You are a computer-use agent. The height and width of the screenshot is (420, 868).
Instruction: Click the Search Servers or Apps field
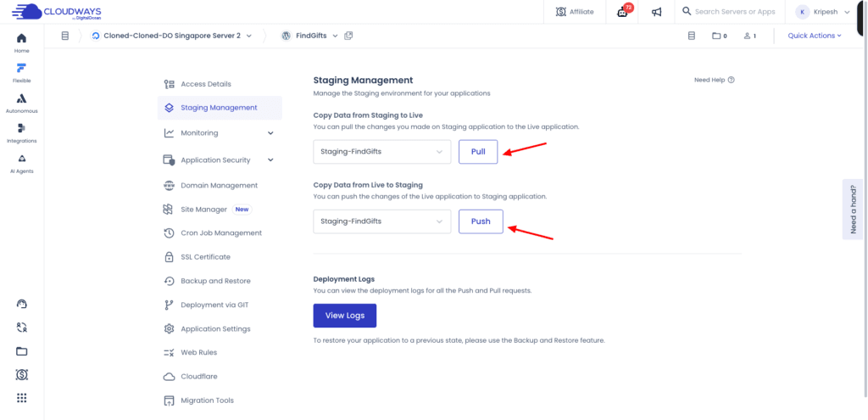point(728,12)
